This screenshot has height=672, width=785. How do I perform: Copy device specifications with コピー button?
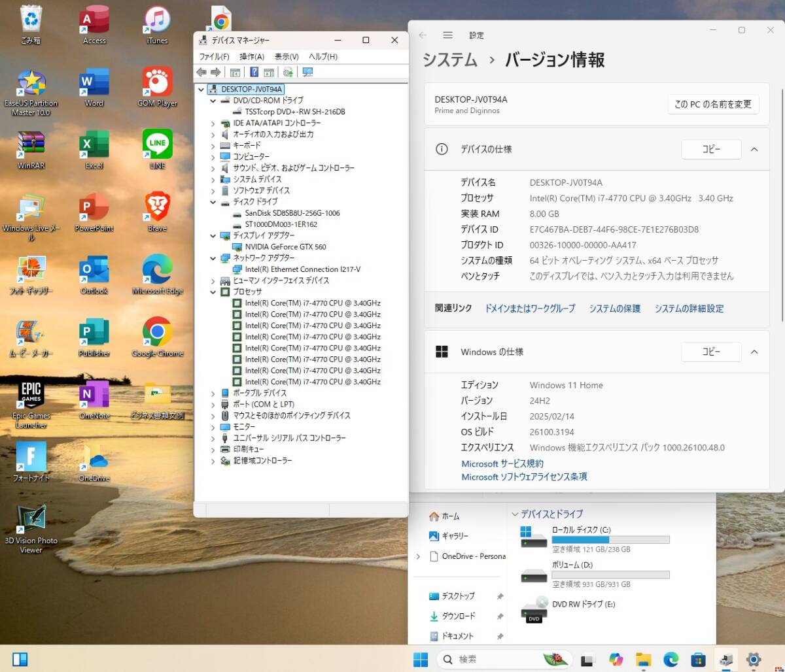711,149
